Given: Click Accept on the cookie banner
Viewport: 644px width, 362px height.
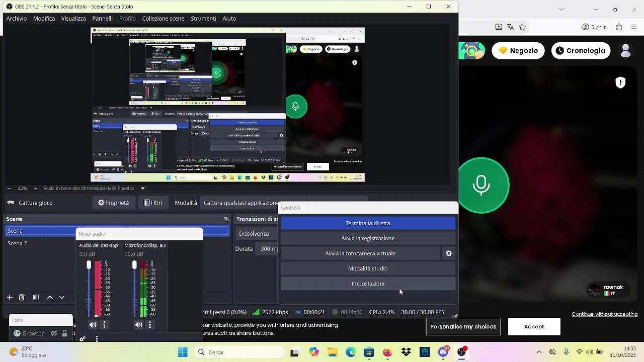Looking at the screenshot, I should (x=534, y=326).
